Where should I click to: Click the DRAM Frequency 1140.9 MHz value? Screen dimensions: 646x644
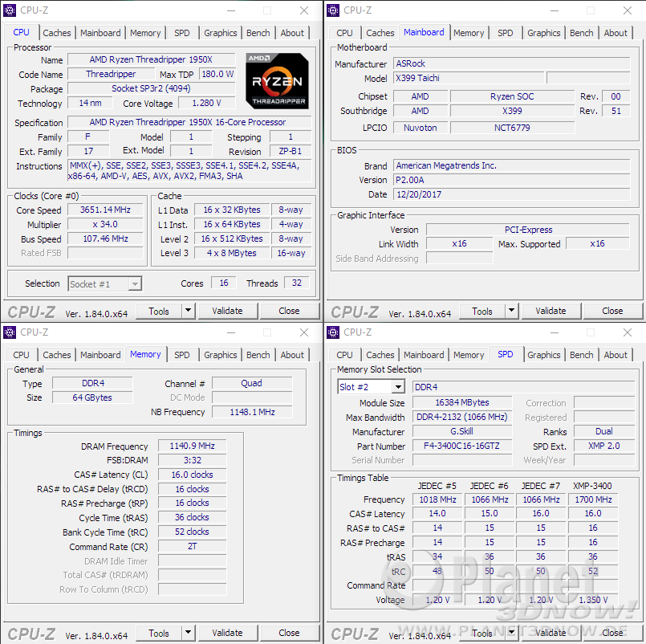193,446
